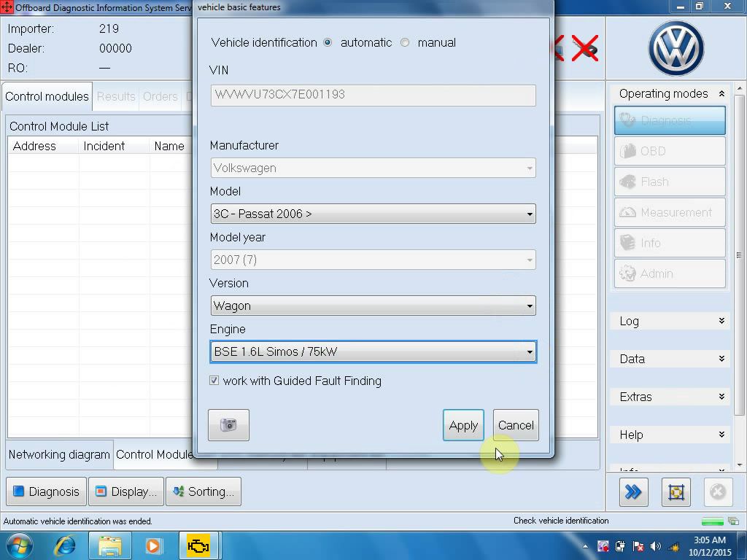This screenshot has width=747, height=560.
Task: Click the red crossed-out connector icon
Action: pos(584,48)
